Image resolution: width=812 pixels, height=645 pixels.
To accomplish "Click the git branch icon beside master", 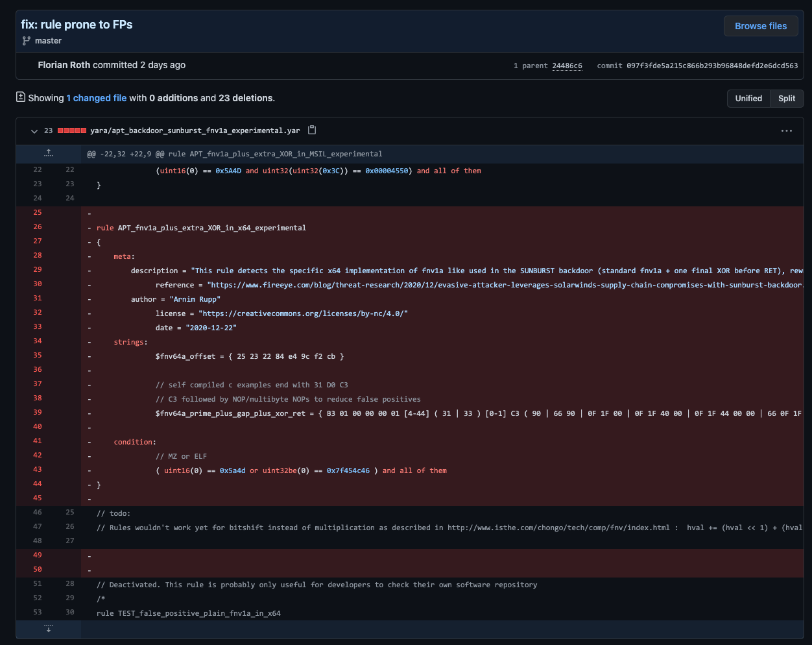I will point(27,41).
